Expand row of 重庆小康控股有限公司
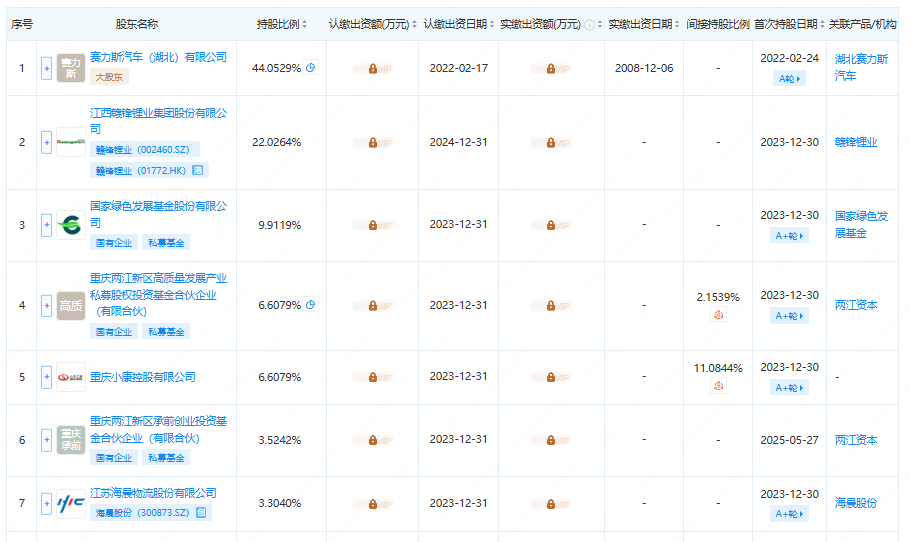The image size is (910, 542). point(46,377)
